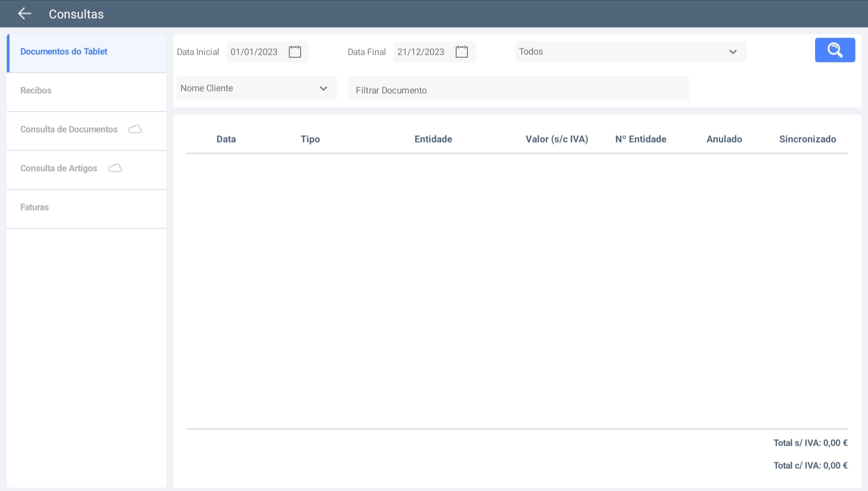The image size is (868, 491).
Task: Select the Documentos do Tablet tab
Action: coord(64,52)
